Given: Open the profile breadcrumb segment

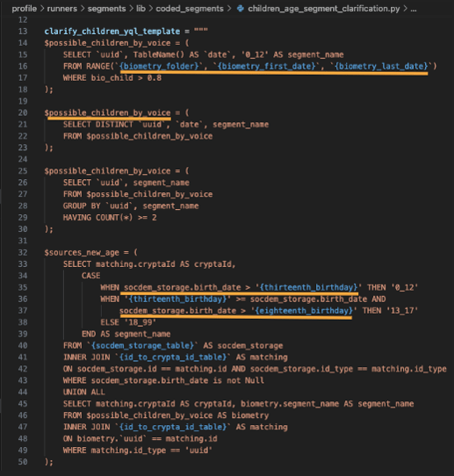Looking at the screenshot, I should tap(24, 9).
